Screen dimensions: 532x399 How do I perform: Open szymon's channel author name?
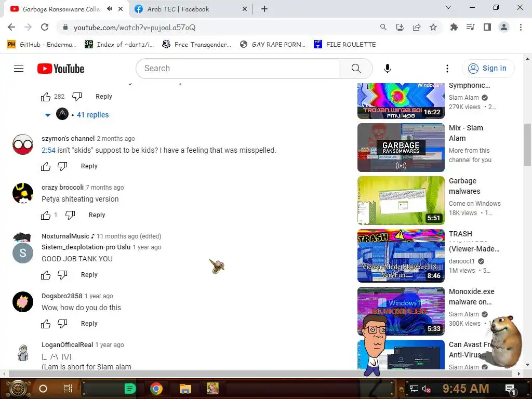68,138
